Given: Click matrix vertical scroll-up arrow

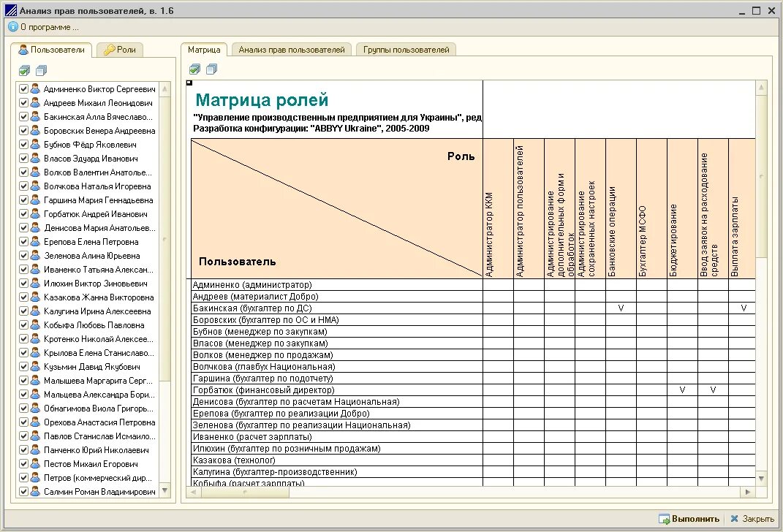Looking at the screenshot, I should click(x=761, y=88).
